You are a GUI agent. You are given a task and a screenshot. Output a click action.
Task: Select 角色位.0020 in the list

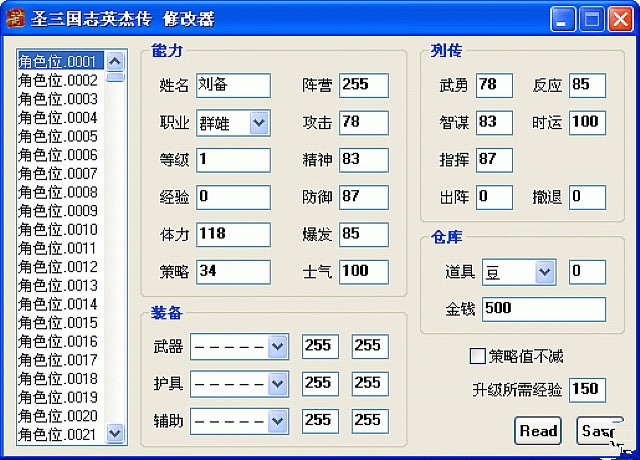click(x=60, y=416)
